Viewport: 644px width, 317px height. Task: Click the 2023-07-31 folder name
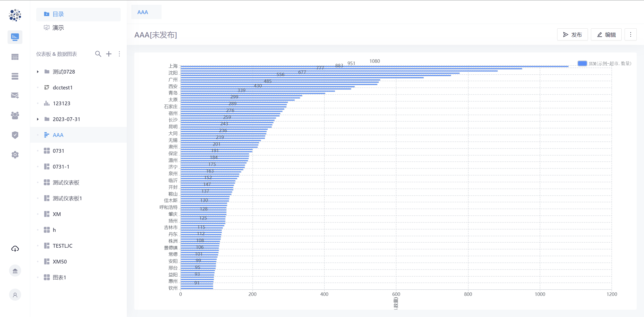point(66,119)
